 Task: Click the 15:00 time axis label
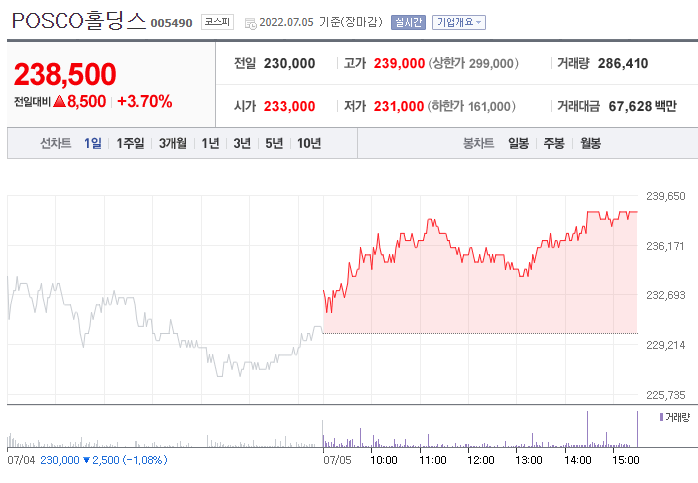click(x=626, y=460)
